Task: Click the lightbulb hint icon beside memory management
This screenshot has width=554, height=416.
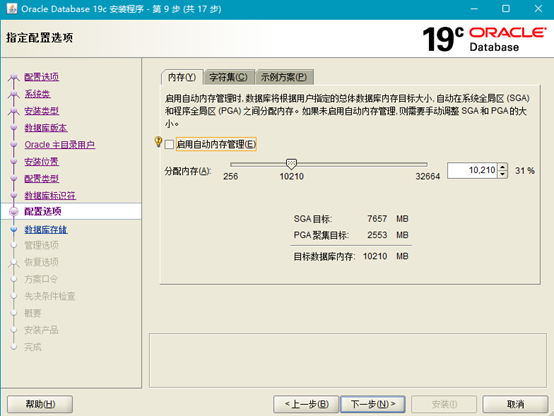Action: click(158, 142)
